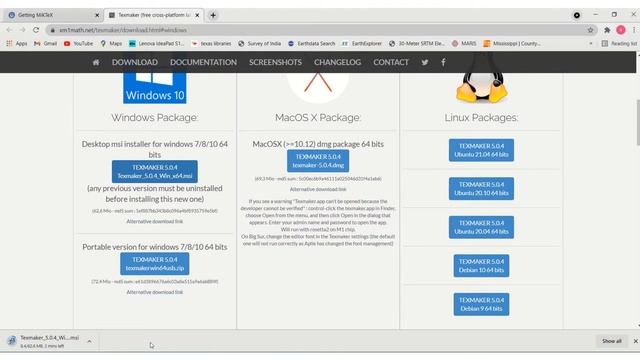This screenshot has width=640, height=360.
Task: Open the Apps bookmark shortcut
Action: click(17, 43)
